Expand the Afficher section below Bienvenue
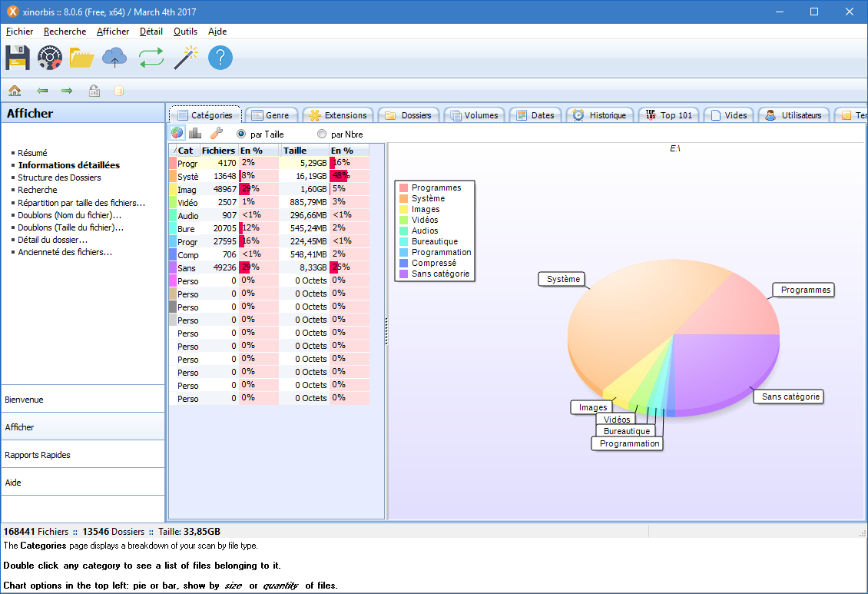Viewport: 868px width, 594px height. pyautogui.click(x=83, y=426)
